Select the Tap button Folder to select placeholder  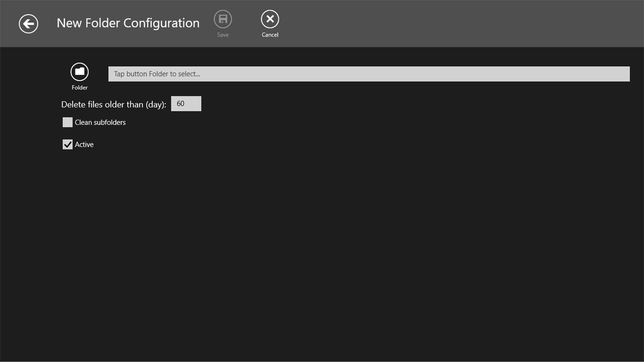tap(157, 74)
